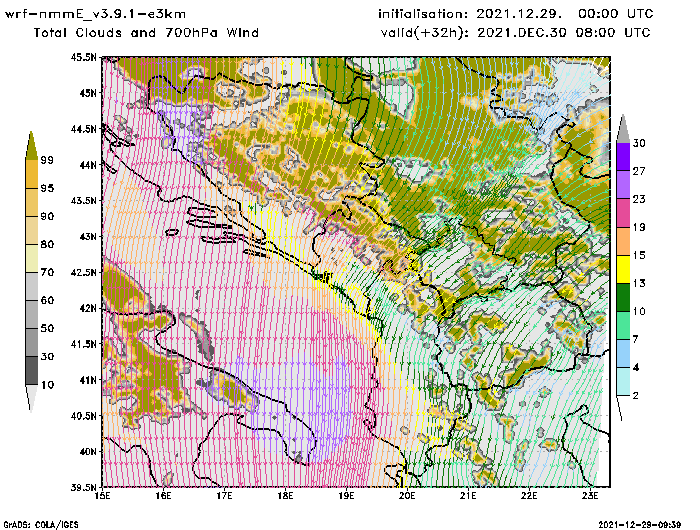The image size is (700, 530).
Task: Click the '23E' longitude label
Action: 590,496
